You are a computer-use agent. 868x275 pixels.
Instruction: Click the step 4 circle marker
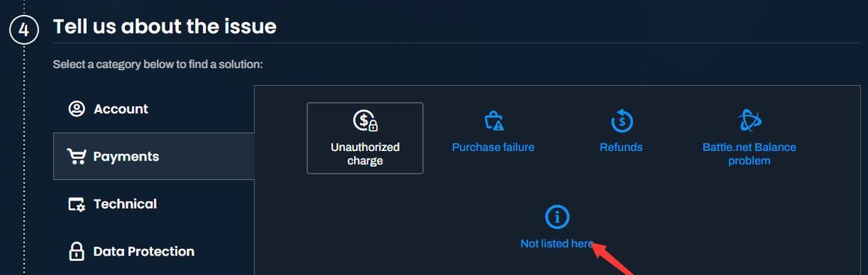[24, 30]
